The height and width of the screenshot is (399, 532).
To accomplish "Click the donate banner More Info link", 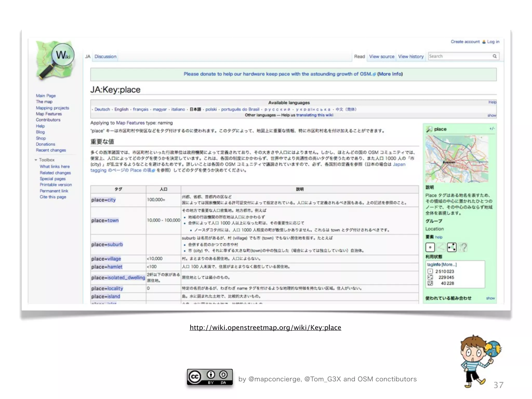I will pyautogui.click(x=390, y=74).
